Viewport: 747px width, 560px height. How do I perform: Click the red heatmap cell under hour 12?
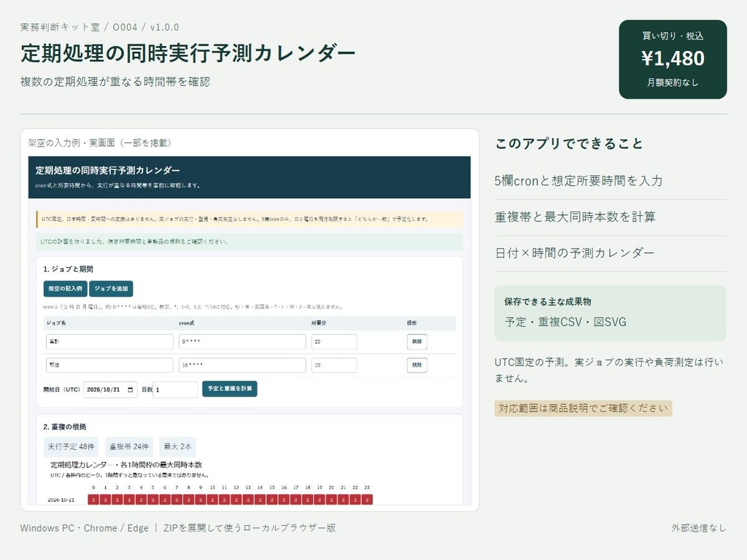coord(236,499)
